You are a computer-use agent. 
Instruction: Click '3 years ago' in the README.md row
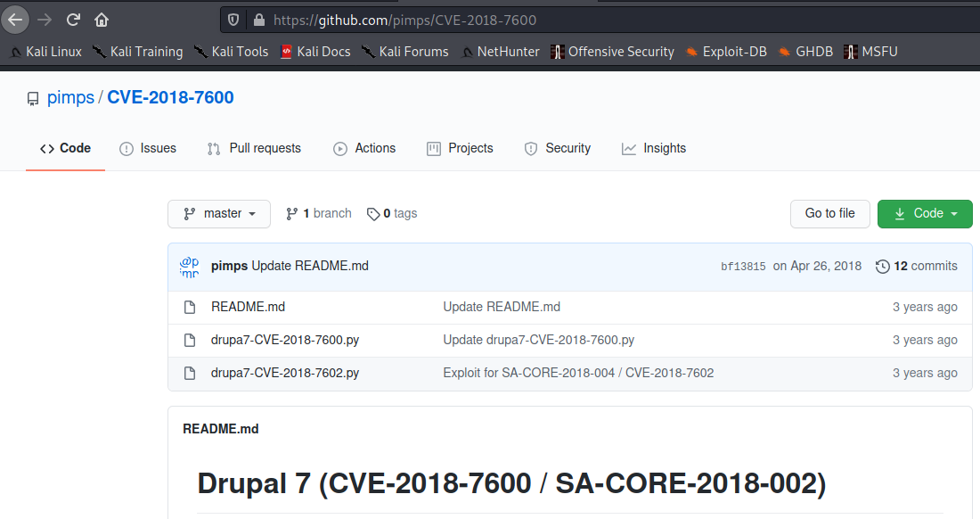pyautogui.click(x=925, y=307)
